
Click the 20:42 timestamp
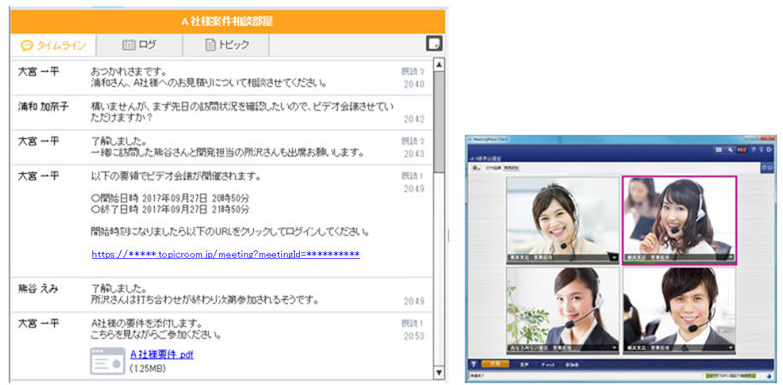pos(414,119)
